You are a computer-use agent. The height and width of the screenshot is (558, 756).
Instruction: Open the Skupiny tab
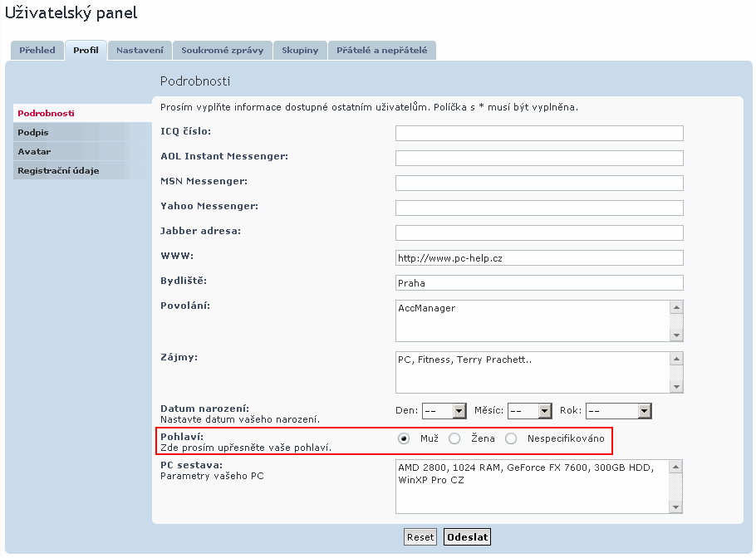(x=300, y=51)
